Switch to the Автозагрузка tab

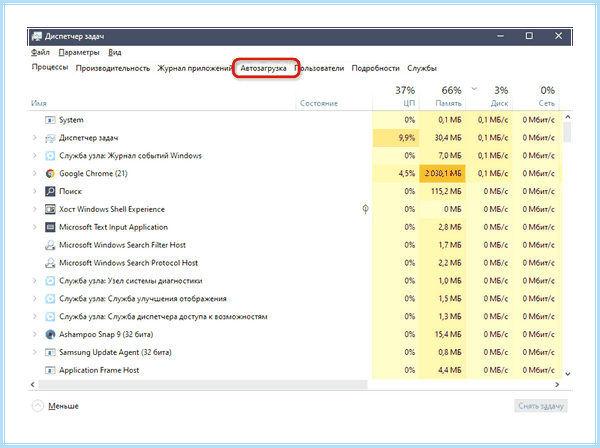263,68
